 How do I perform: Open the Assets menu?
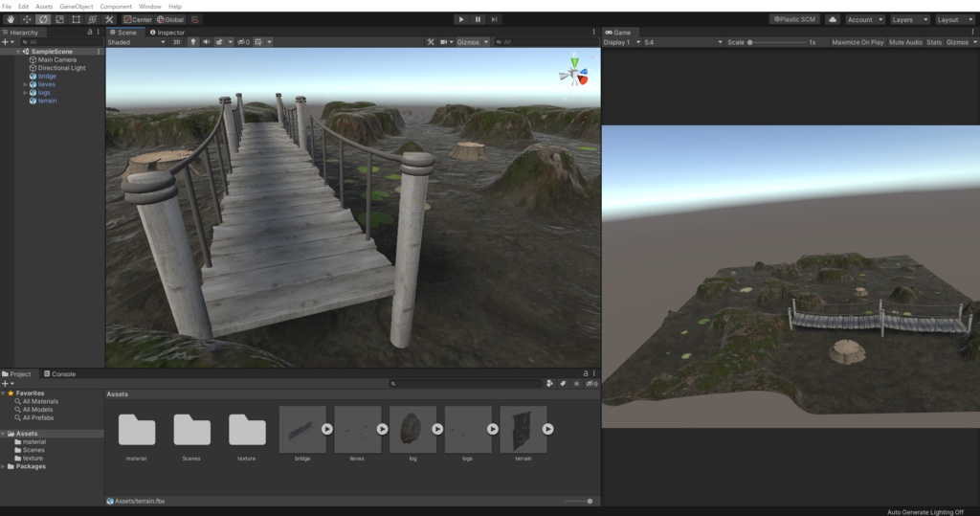pyautogui.click(x=44, y=7)
